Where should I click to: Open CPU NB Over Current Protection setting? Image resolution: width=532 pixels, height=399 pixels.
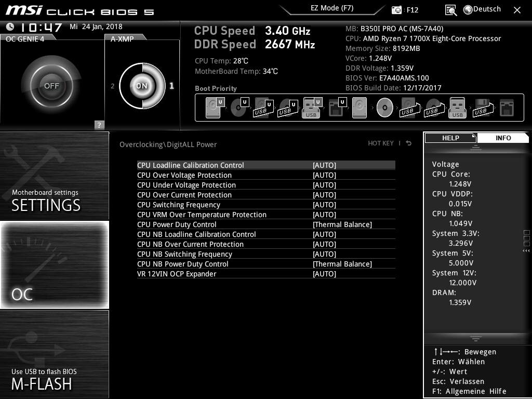(266, 244)
